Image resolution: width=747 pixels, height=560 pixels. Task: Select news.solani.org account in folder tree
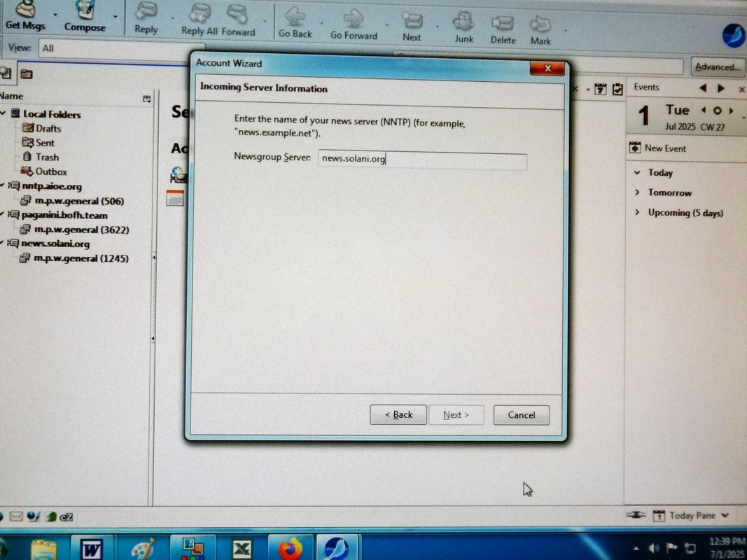point(55,244)
